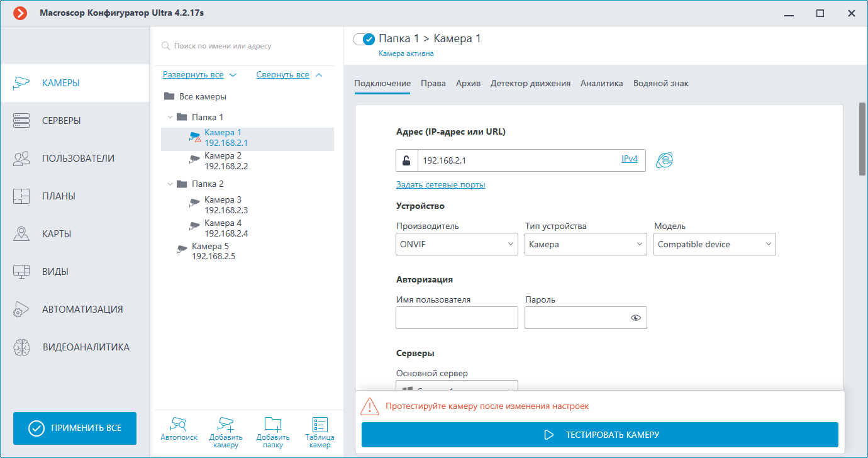Click Камера 1 camera icon with warning
Viewport: 868px width, 458px height.
(195, 137)
